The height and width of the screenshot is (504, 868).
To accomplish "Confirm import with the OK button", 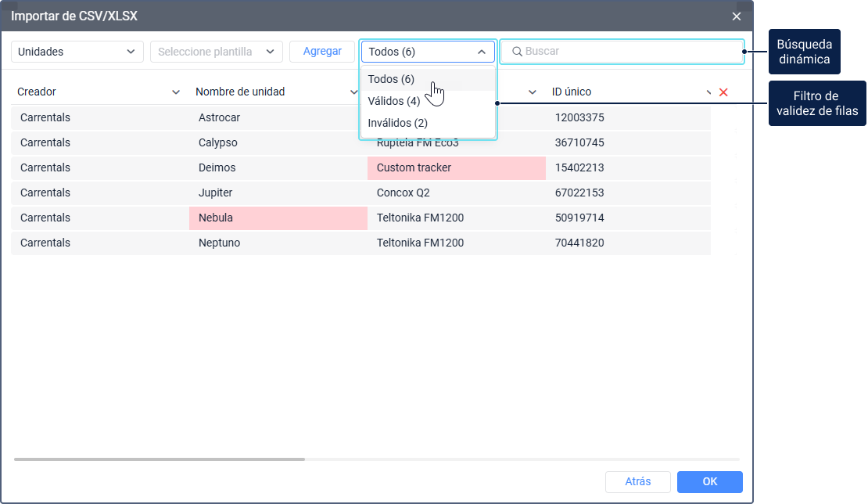I will pyautogui.click(x=710, y=482).
